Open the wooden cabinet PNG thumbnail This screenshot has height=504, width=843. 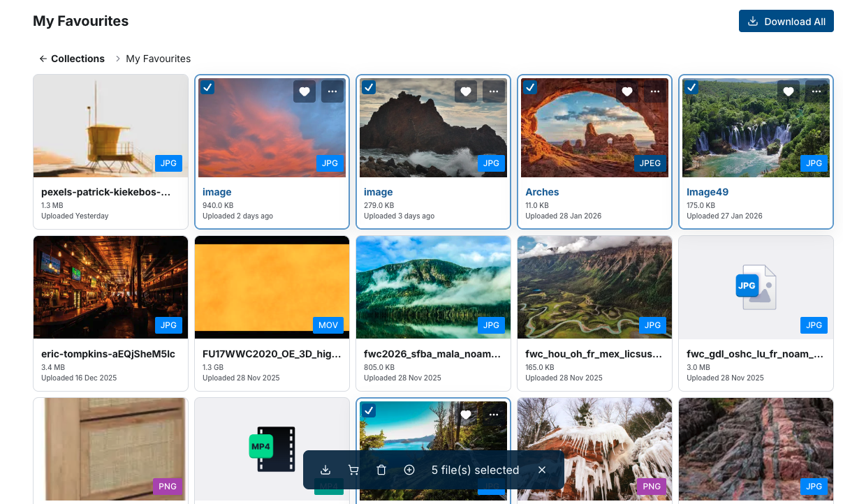[x=110, y=449]
